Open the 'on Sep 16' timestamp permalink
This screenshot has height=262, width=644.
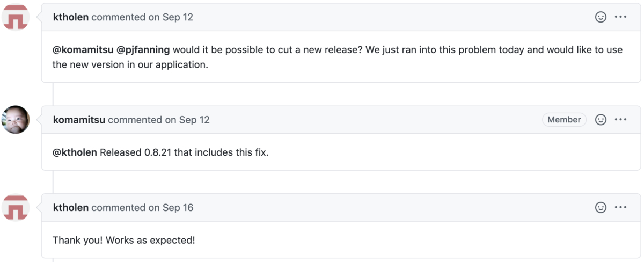pos(171,208)
